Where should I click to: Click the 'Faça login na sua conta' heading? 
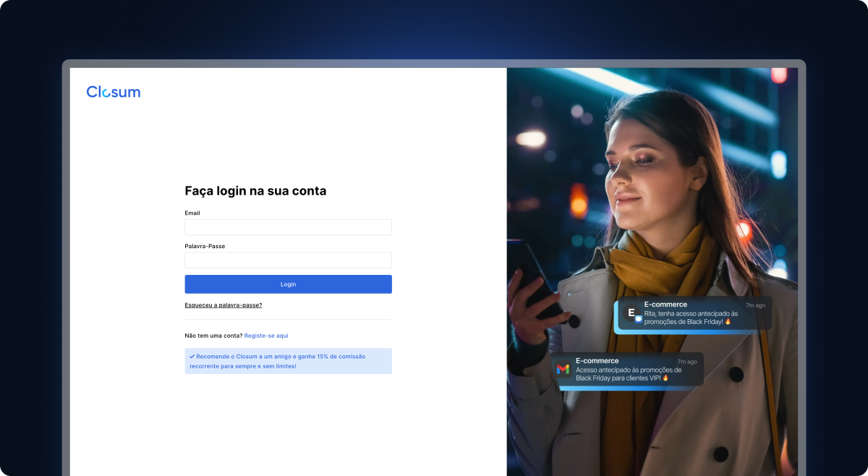[x=255, y=191]
